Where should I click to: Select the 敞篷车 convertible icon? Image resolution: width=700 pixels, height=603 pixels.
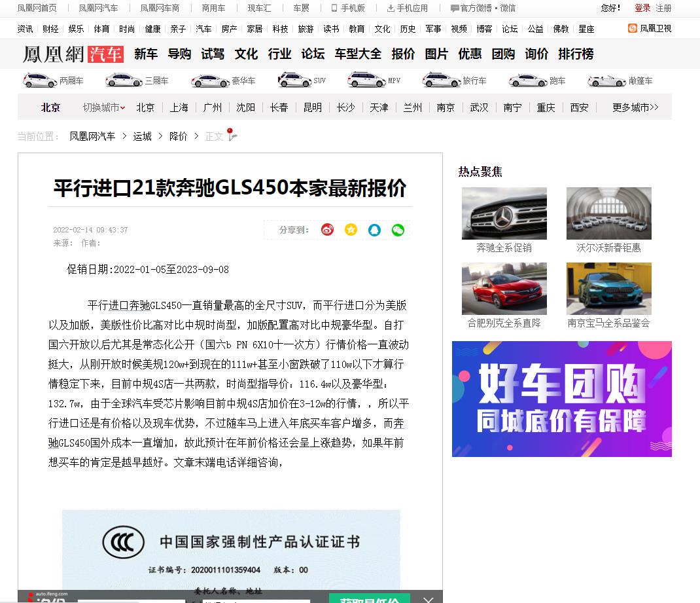click(606, 81)
